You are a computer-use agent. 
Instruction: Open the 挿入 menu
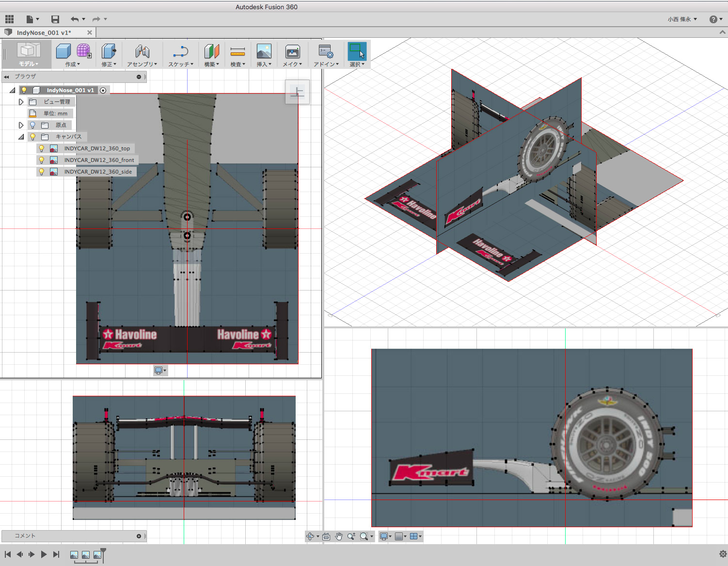click(x=264, y=64)
